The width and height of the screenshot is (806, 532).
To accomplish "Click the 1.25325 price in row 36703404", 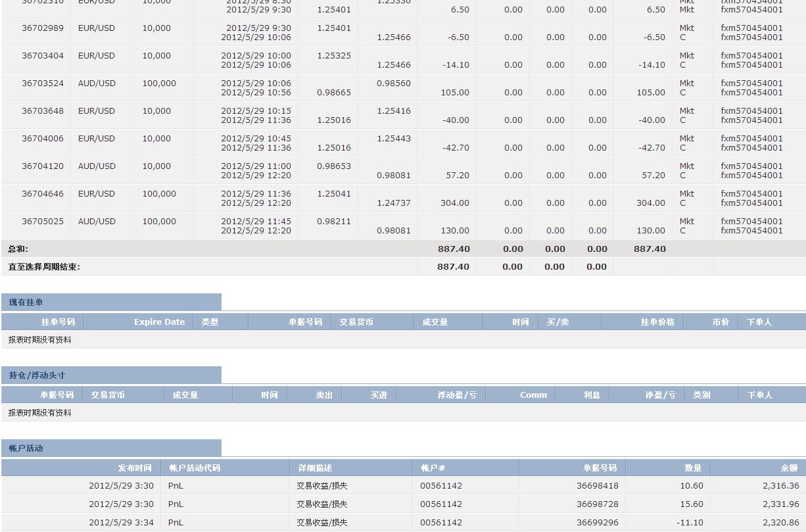I will coord(334,56).
